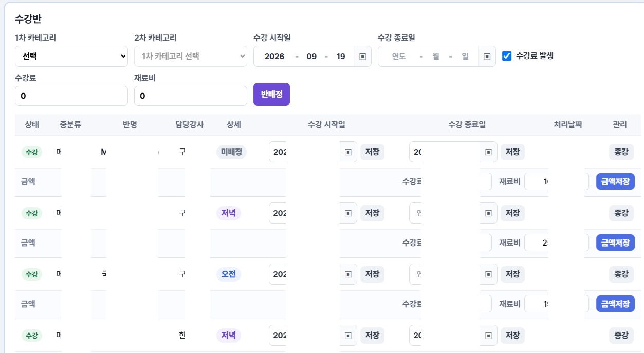Screen dimensions: 644x353
Task: Focus the top 재료비 input showing 0
Action: click(191, 96)
